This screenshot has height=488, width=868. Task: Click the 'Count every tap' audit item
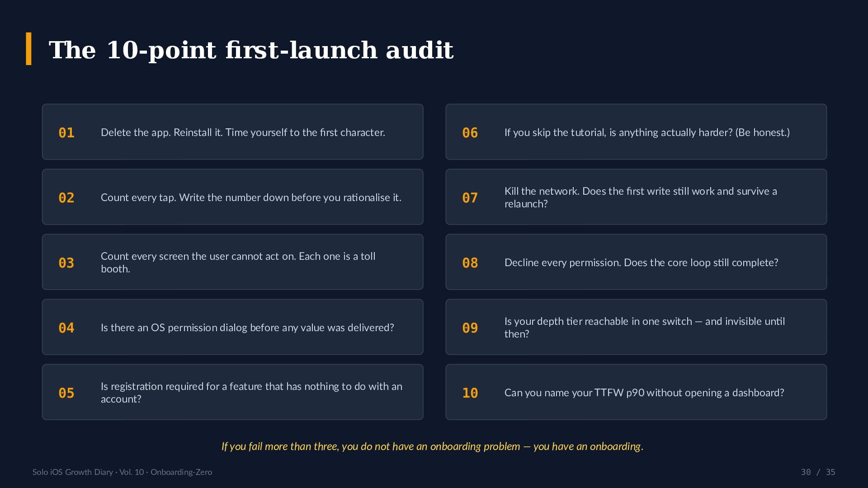pos(232,197)
